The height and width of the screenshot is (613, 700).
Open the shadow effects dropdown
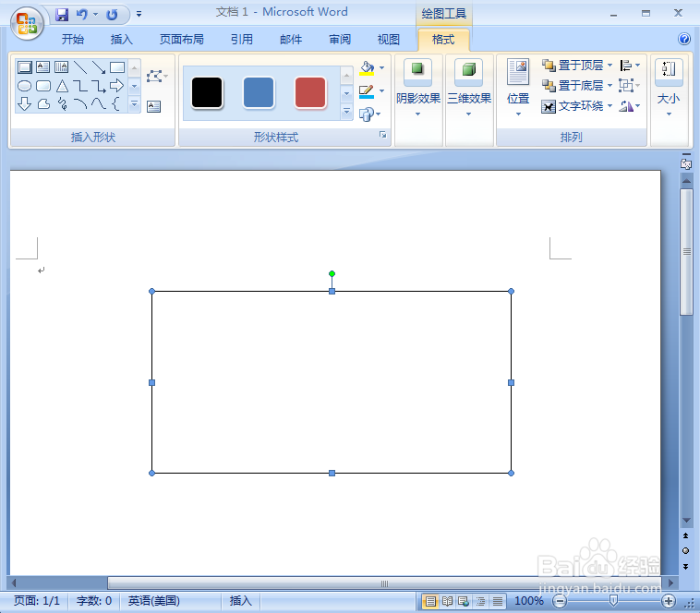pyautogui.click(x=417, y=99)
